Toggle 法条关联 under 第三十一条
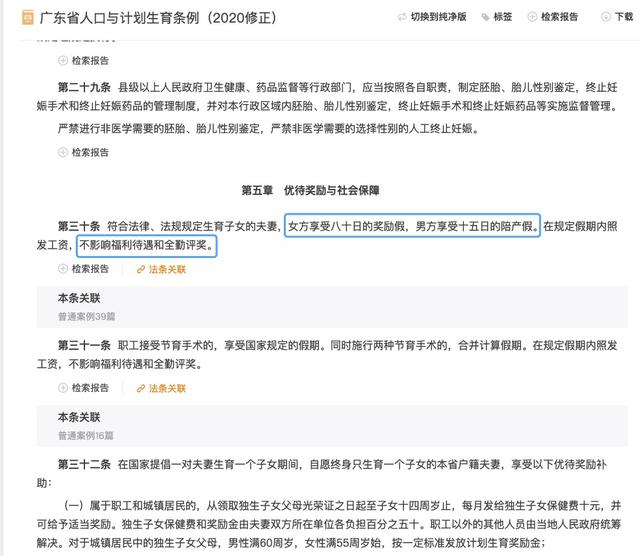The image size is (640, 556). click(167, 388)
